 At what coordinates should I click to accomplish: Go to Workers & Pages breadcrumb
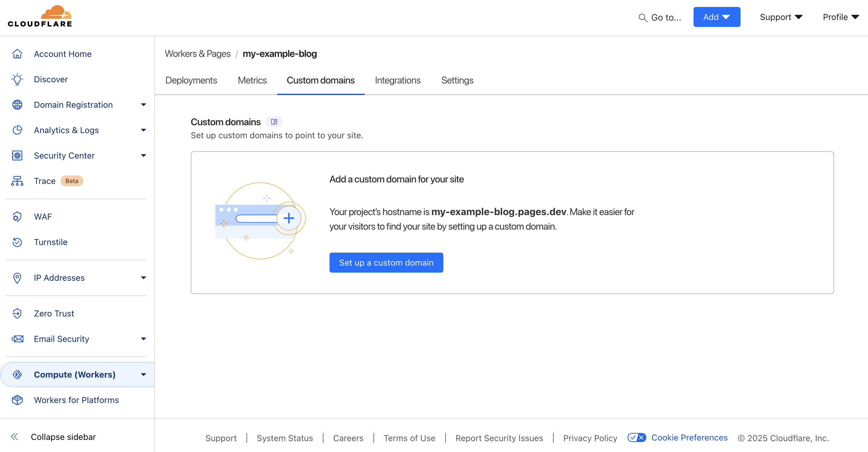click(x=197, y=54)
